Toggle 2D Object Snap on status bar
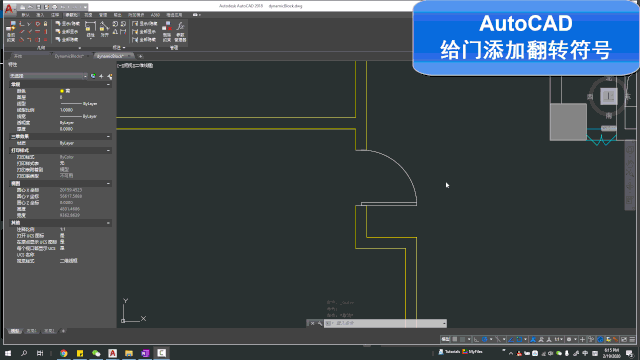Image resolution: width=640 pixels, height=360 pixels. click(519, 339)
